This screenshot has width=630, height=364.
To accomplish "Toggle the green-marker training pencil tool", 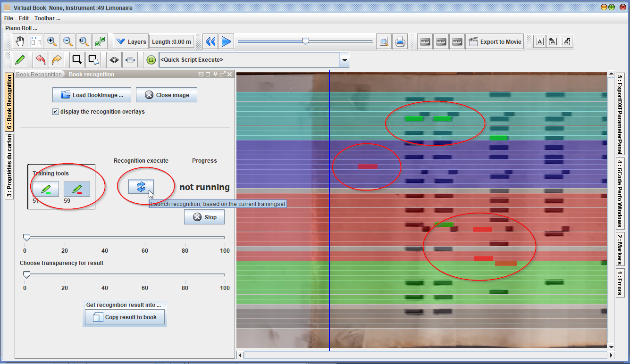I will 46,189.
